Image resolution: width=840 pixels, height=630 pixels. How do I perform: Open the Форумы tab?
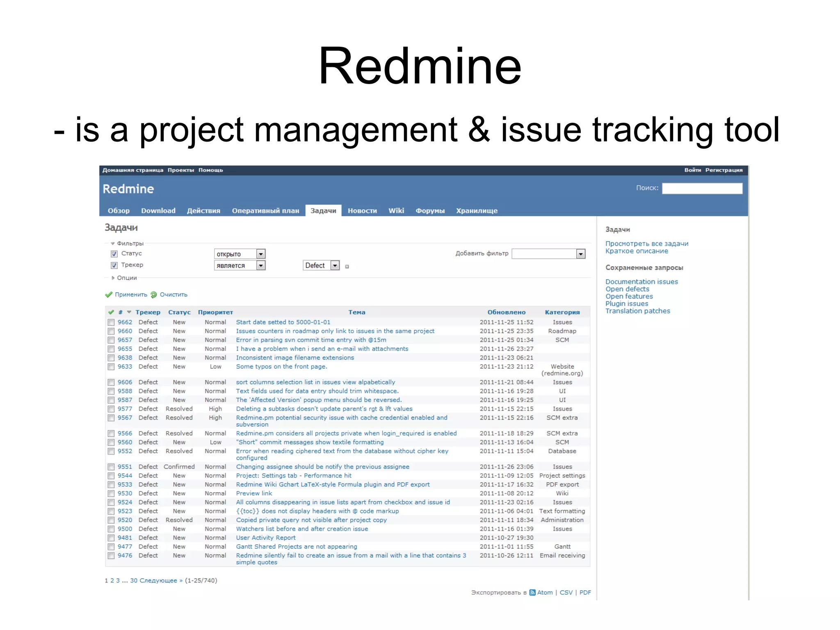430,210
